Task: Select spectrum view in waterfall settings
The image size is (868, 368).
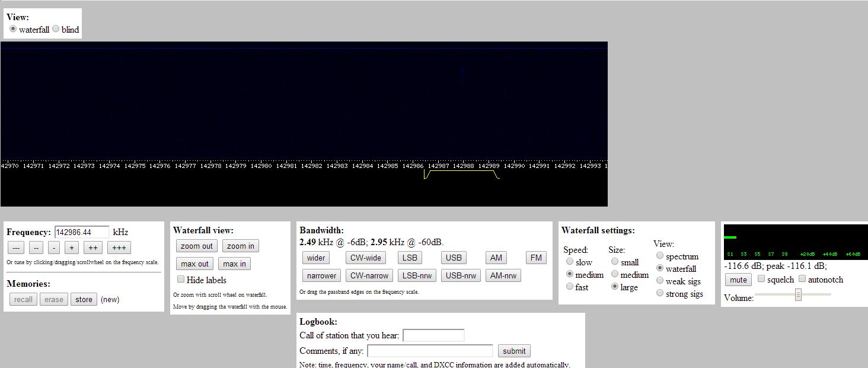Action: pos(660,256)
